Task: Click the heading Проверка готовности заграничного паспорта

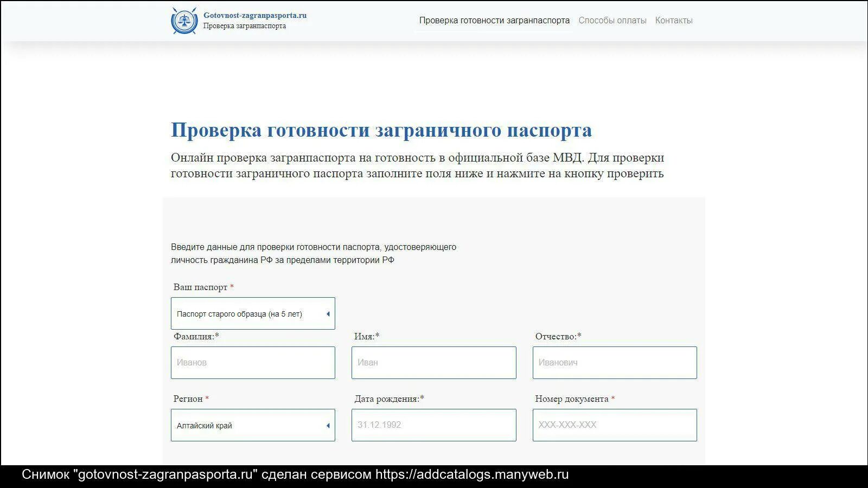Action: tap(381, 130)
